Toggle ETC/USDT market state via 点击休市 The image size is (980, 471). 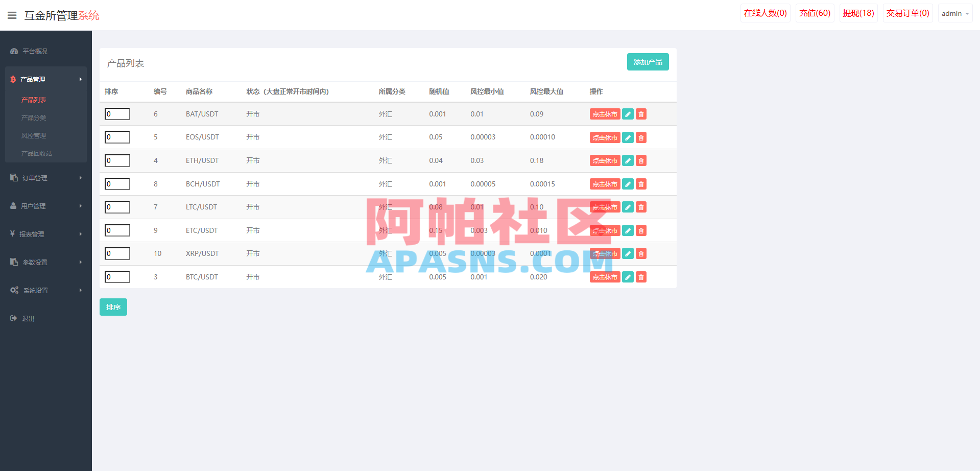pos(605,230)
